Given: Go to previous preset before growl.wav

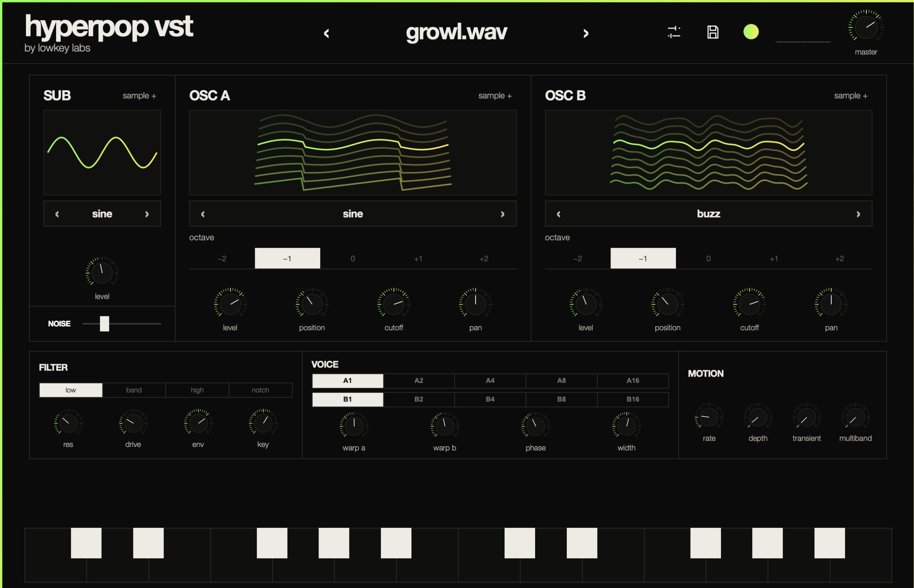Looking at the screenshot, I should [326, 34].
